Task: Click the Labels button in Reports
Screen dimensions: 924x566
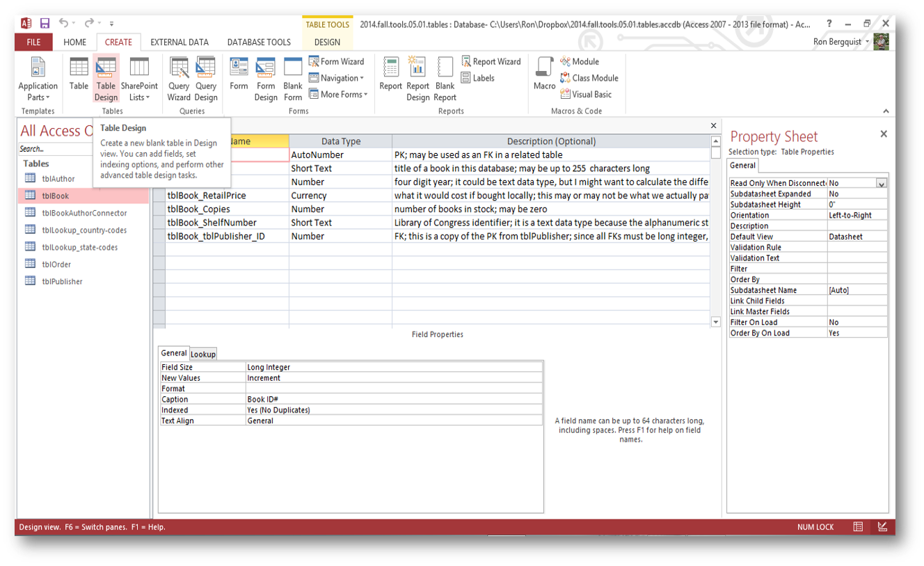Action: pyautogui.click(x=478, y=78)
